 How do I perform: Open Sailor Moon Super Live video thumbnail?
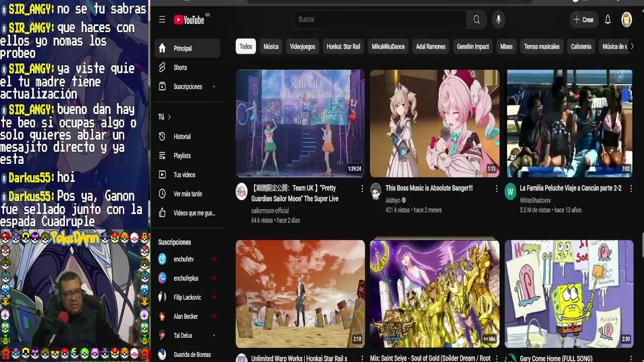pyautogui.click(x=300, y=124)
